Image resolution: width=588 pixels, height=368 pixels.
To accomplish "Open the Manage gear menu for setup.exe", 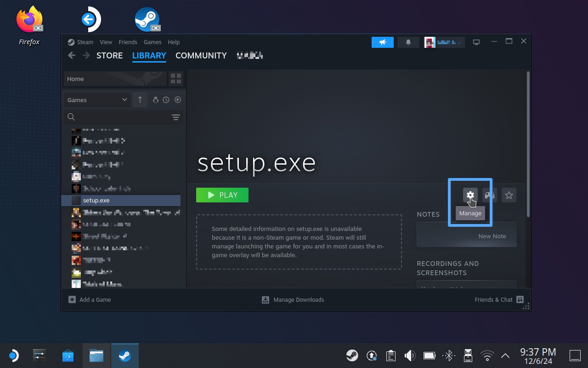I will pos(470,195).
